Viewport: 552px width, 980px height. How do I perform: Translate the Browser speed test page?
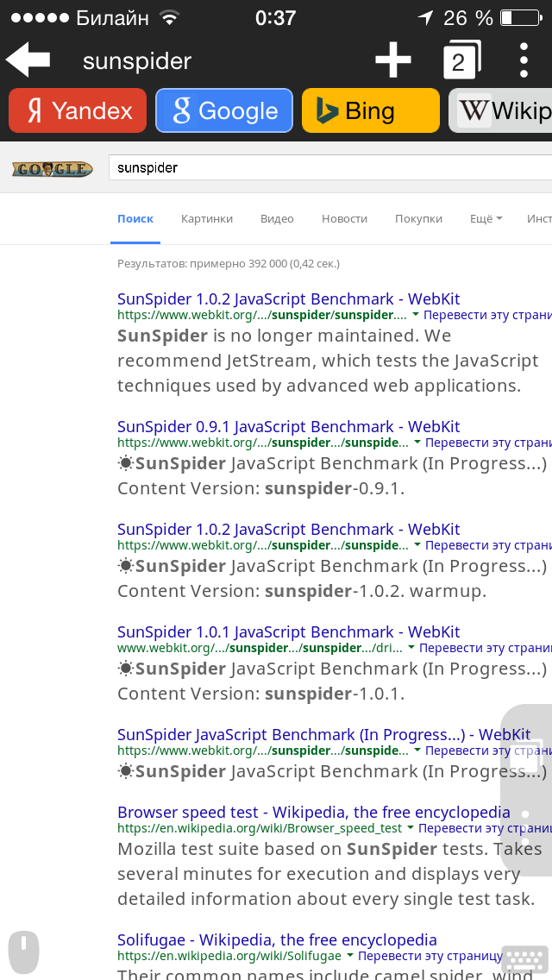click(x=485, y=829)
